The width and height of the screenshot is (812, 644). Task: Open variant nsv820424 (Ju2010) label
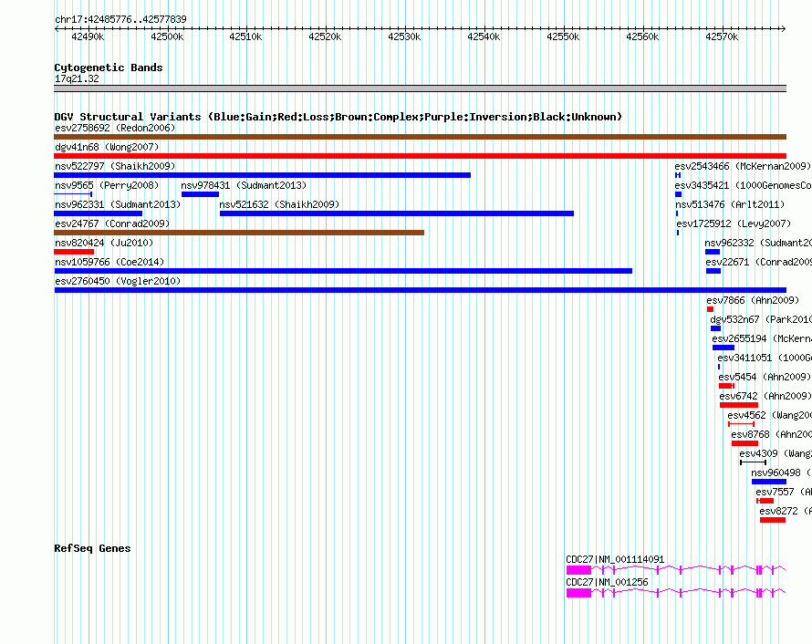click(104, 243)
